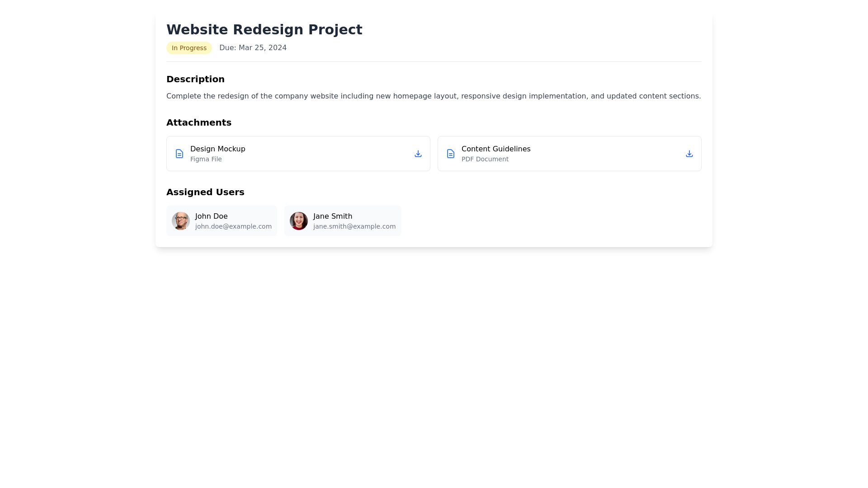Click john.doe@example.com email address
The width and height of the screenshot is (868, 488).
click(233, 226)
